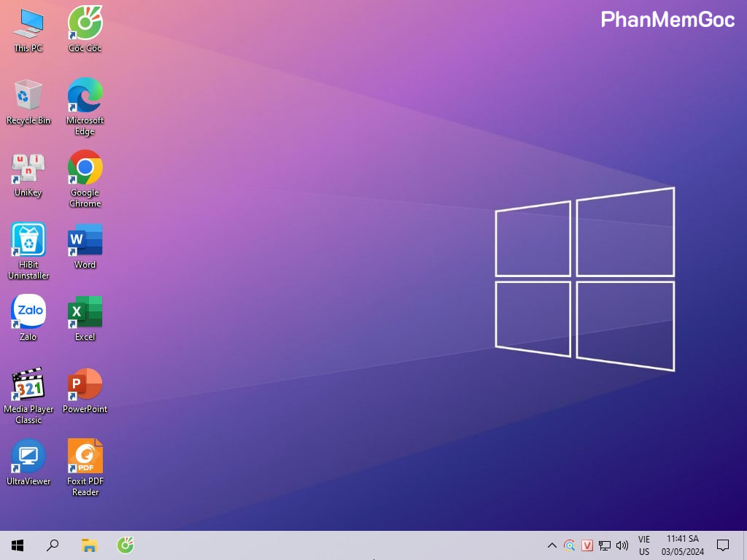Open the volume control speaker icon
The height and width of the screenshot is (560, 747).
(622, 545)
